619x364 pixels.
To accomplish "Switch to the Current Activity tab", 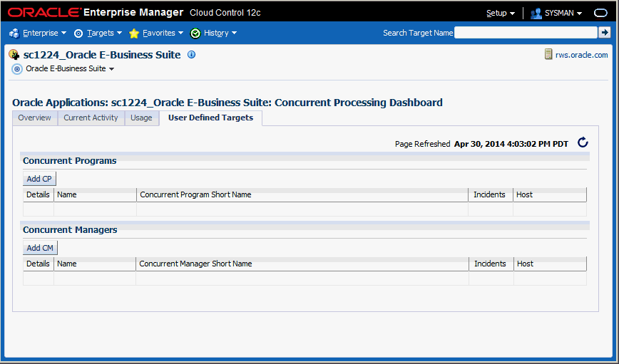I will pyautogui.click(x=91, y=118).
